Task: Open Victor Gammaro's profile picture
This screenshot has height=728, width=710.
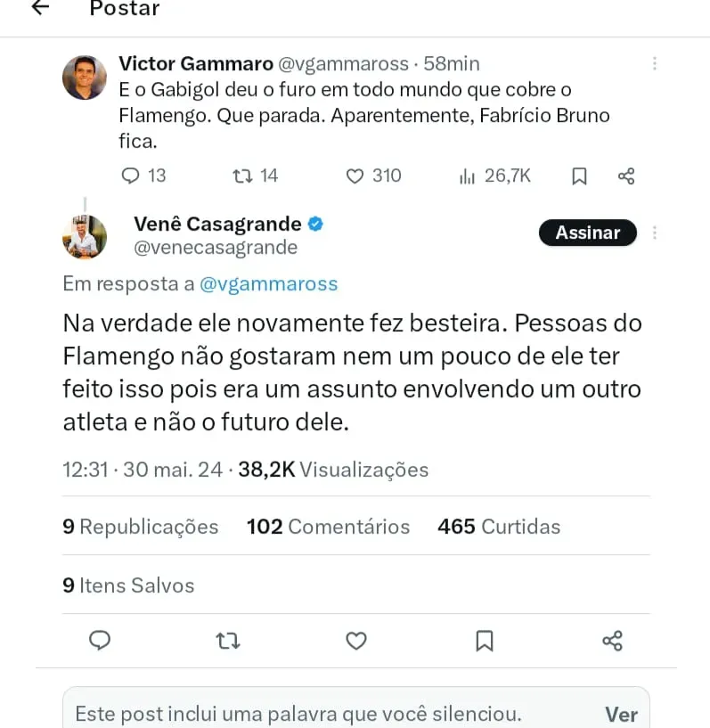Action: [x=85, y=78]
